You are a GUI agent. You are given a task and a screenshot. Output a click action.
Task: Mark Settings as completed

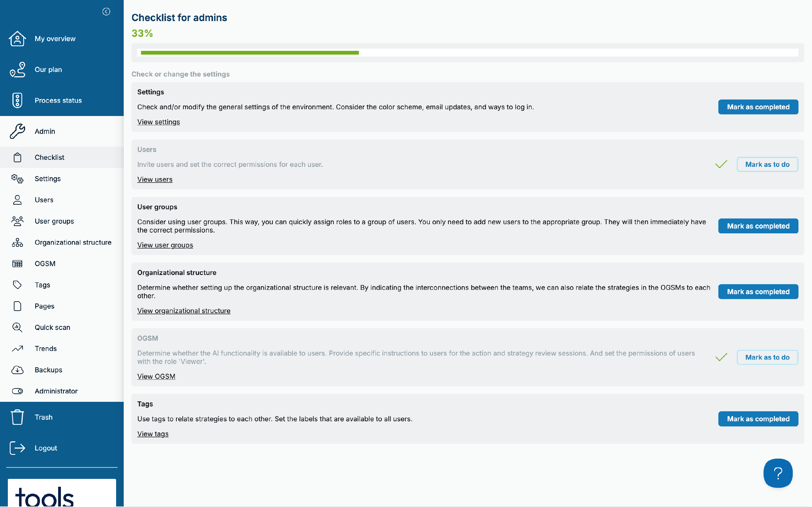click(x=758, y=107)
